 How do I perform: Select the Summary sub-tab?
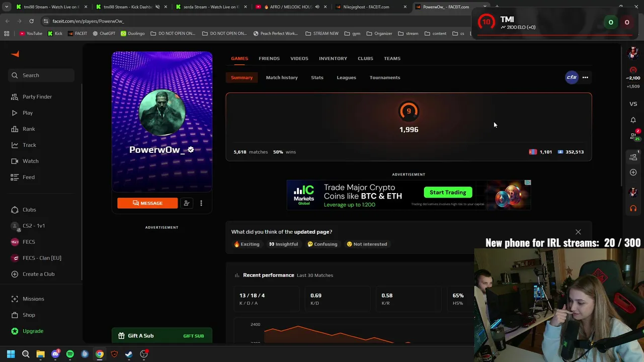tap(242, 77)
